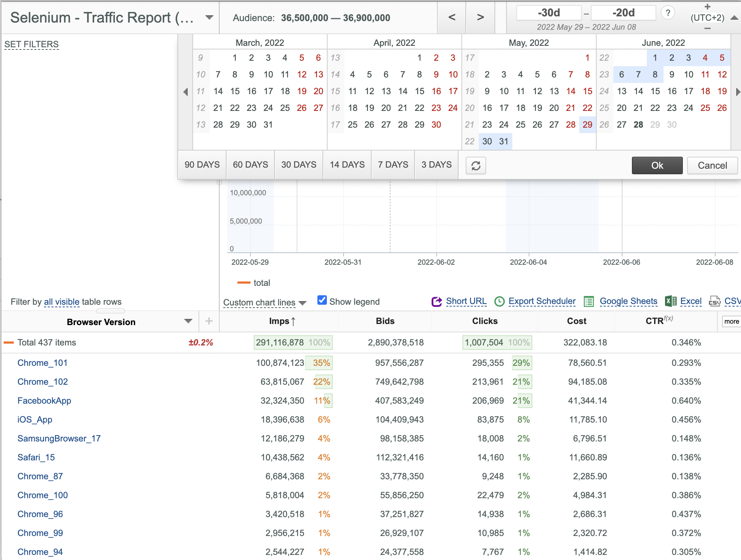741x560 pixels.
Task: Click the orange total legend line swatch
Action: click(x=244, y=283)
